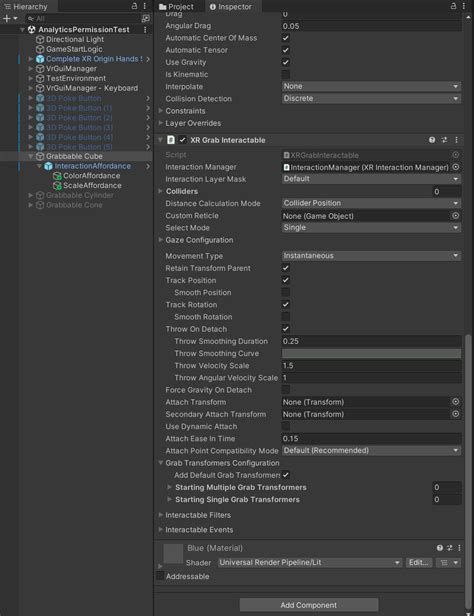Toggle Retain Transform Parent checkbox

point(285,268)
